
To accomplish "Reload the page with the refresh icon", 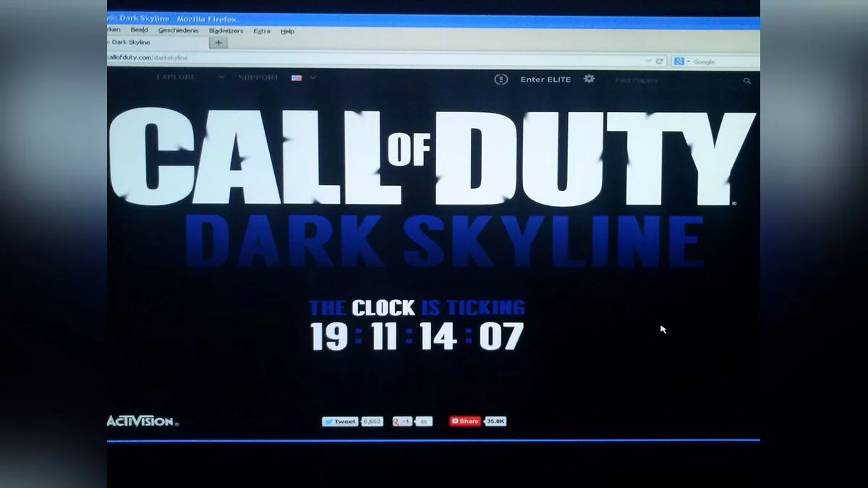I will pos(659,61).
